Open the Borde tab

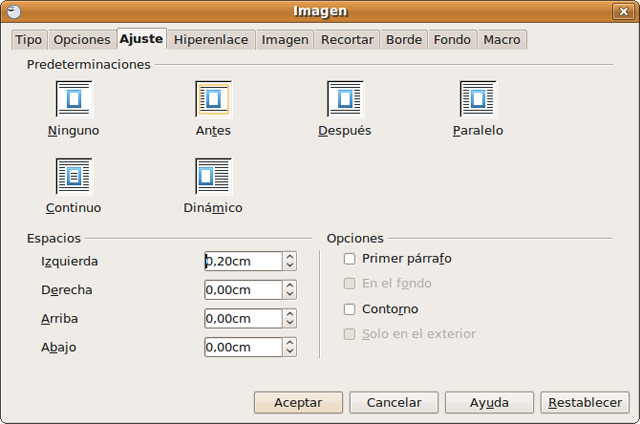[404, 40]
